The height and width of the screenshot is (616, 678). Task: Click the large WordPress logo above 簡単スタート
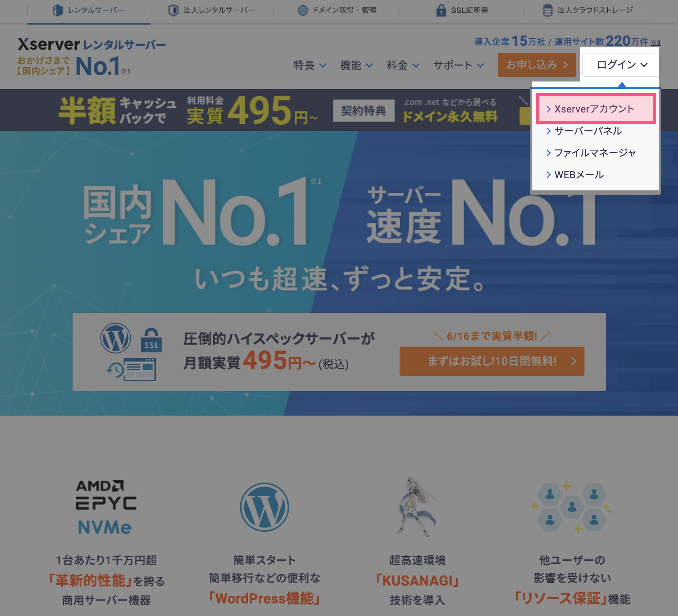pos(264,507)
